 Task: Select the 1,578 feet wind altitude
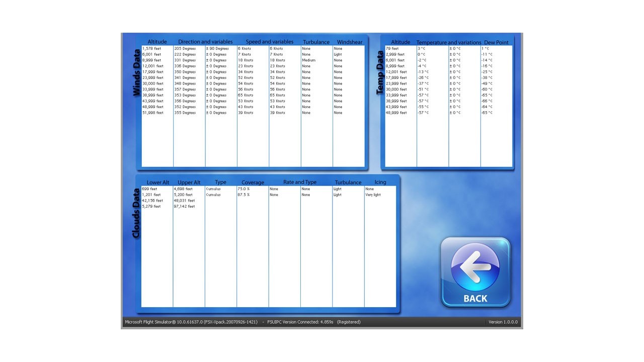(x=152, y=49)
